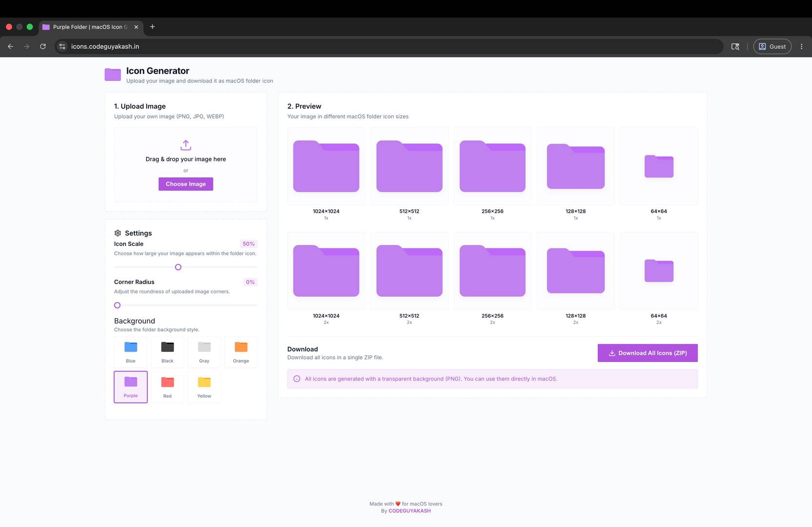Click the 0% Corner Radius value badge
This screenshot has height=527, width=812.
click(x=250, y=282)
